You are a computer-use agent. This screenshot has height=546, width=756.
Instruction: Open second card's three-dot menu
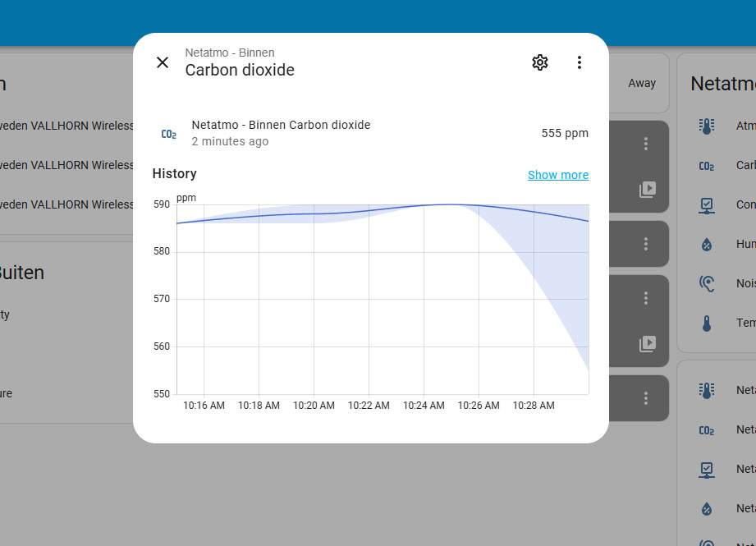(645, 244)
